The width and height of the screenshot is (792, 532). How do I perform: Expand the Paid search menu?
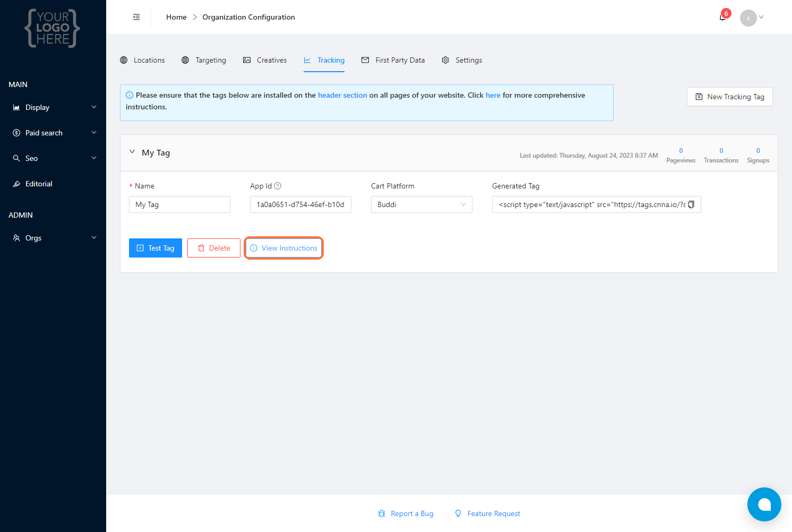coord(53,133)
